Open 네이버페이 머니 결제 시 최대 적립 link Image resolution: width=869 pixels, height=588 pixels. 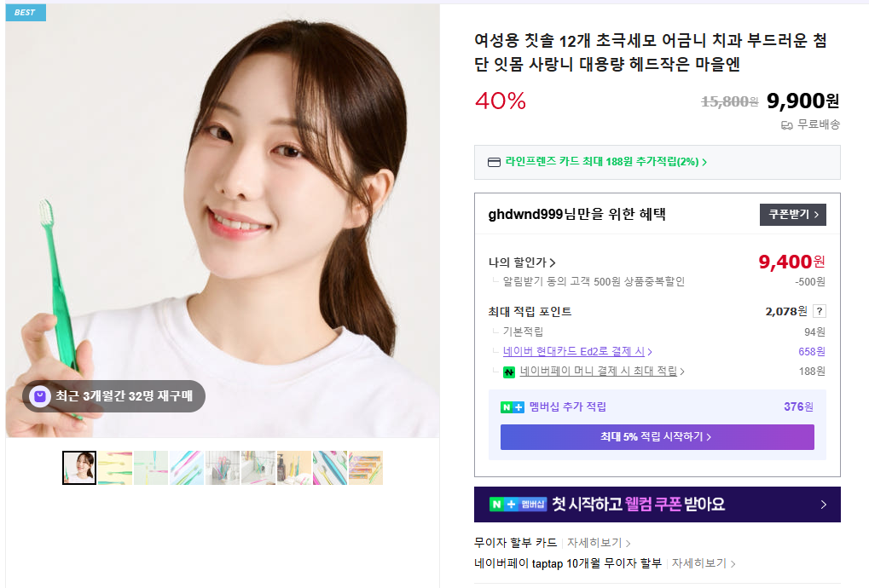pos(602,372)
